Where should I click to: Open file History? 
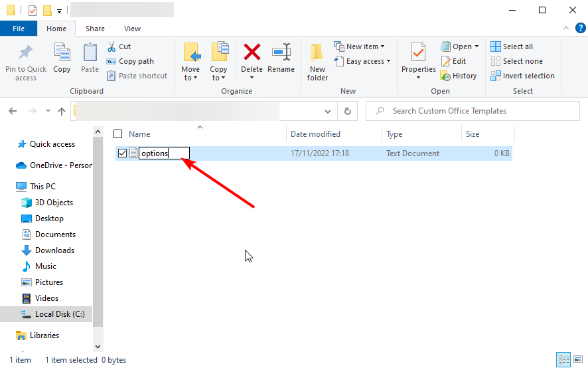tap(459, 76)
